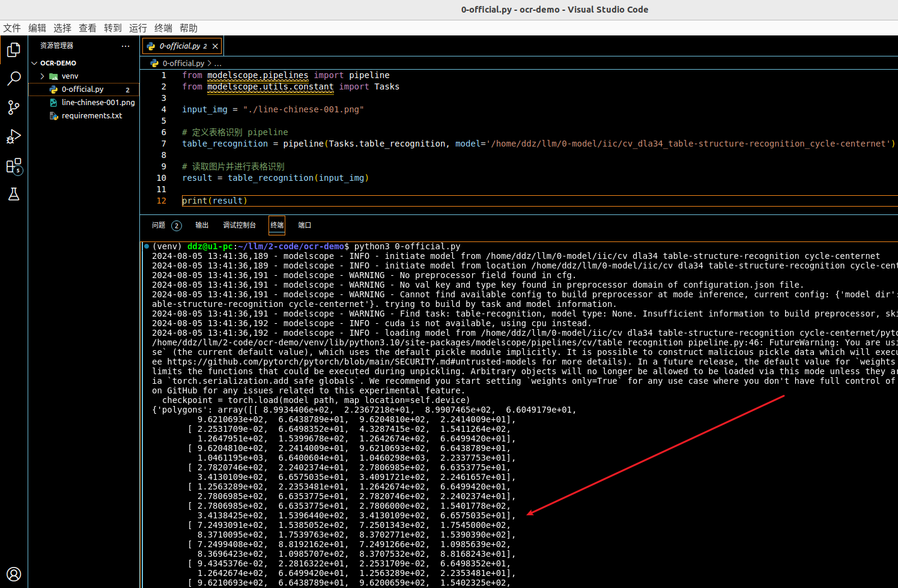Viewport: 898px width, 588px height.
Task: Open the Extensions view icon
Action: (x=14, y=166)
